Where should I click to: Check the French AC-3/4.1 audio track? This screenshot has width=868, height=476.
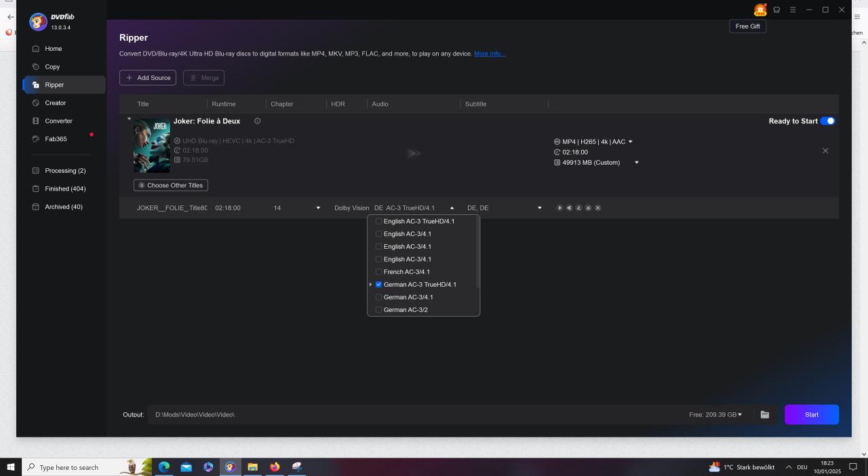(378, 272)
